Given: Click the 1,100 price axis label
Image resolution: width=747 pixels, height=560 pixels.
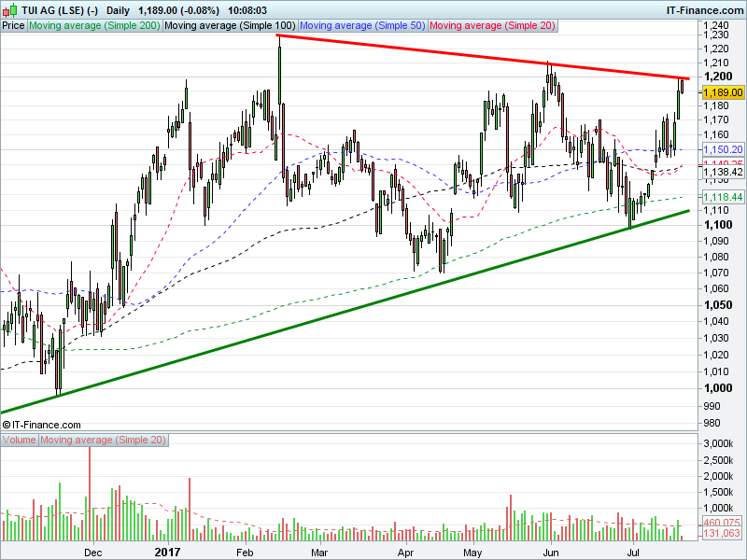Looking at the screenshot, I should (718, 224).
